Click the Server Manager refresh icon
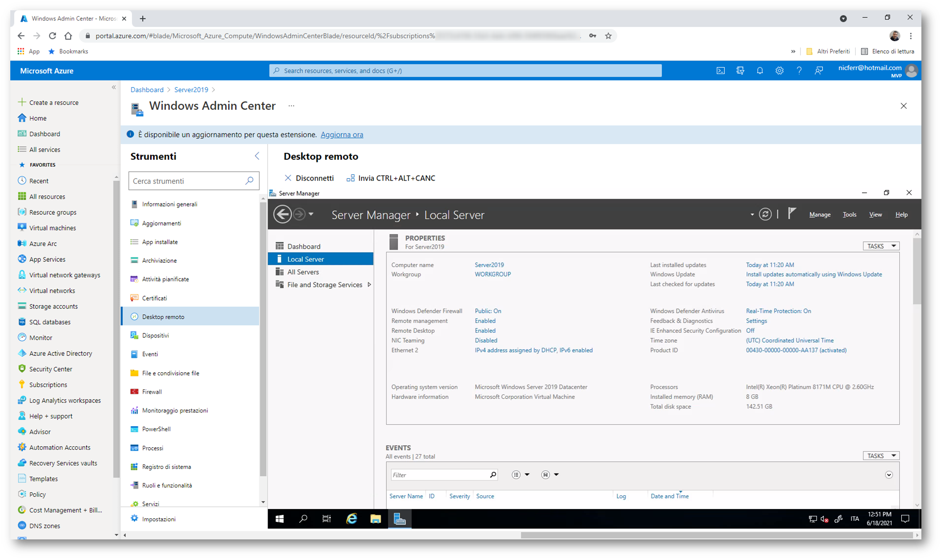Image resolution: width=942 pixels, height=560 pixels. 765,214
